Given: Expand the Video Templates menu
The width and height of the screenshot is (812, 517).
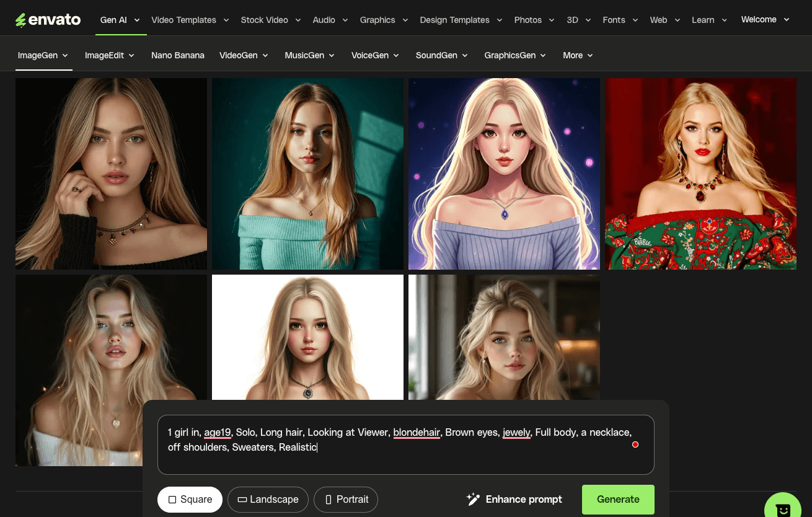Looking at the screenshot, I should 190,20.
